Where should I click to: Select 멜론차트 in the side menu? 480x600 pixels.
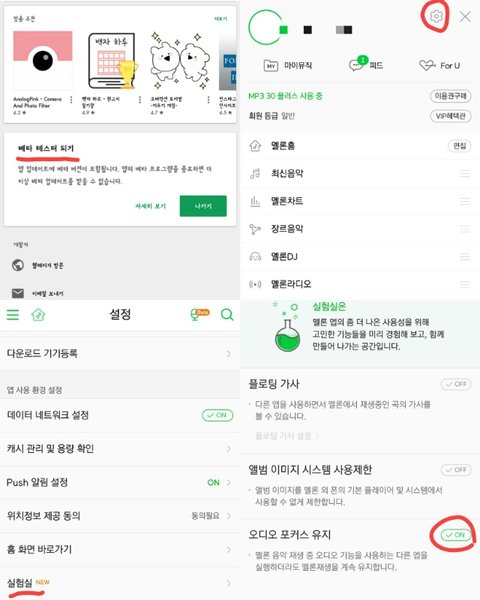tap(360, 201)
